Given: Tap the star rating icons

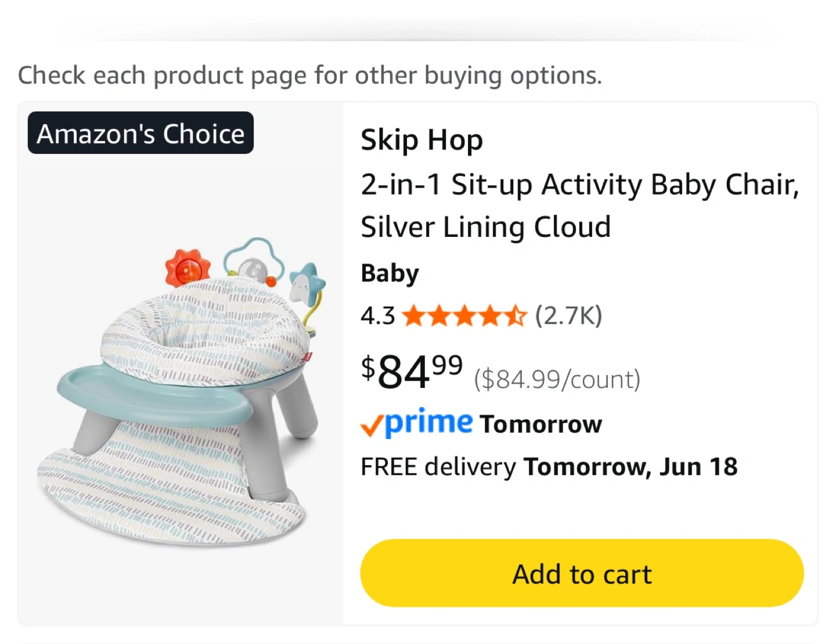Looking at the screenshot, I should pos(464,316).
